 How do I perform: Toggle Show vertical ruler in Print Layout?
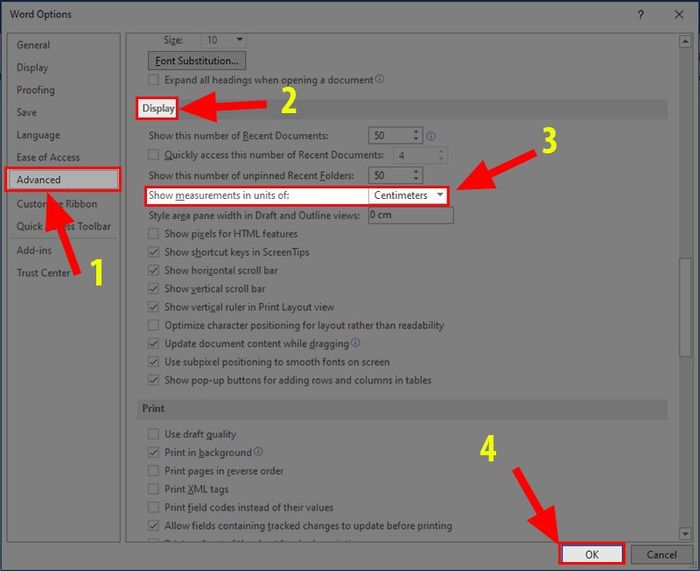153,307
